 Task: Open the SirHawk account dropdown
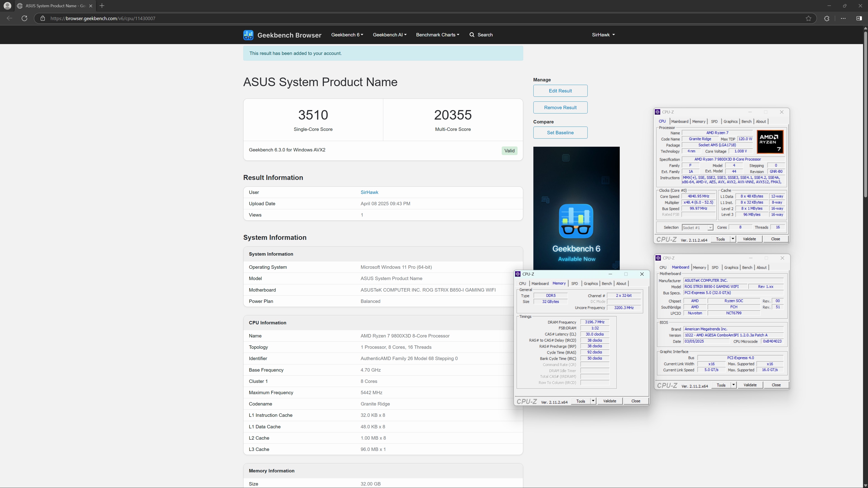[603, 35]
